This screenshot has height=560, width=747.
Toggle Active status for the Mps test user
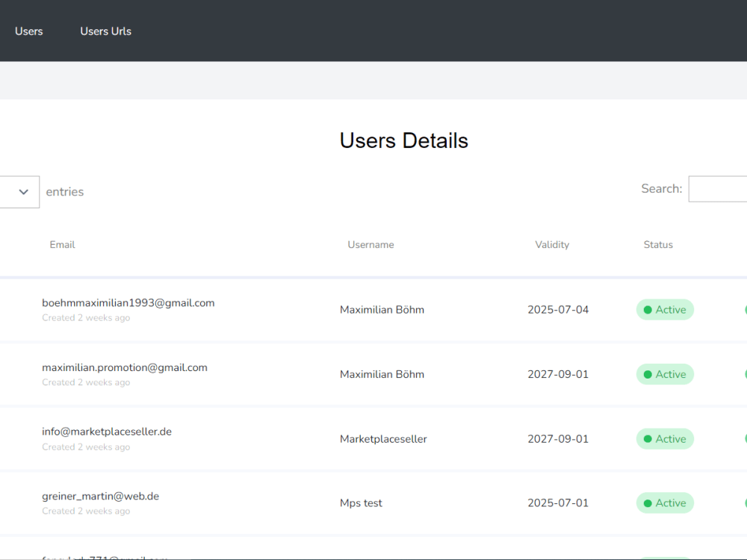coord(665,503)
